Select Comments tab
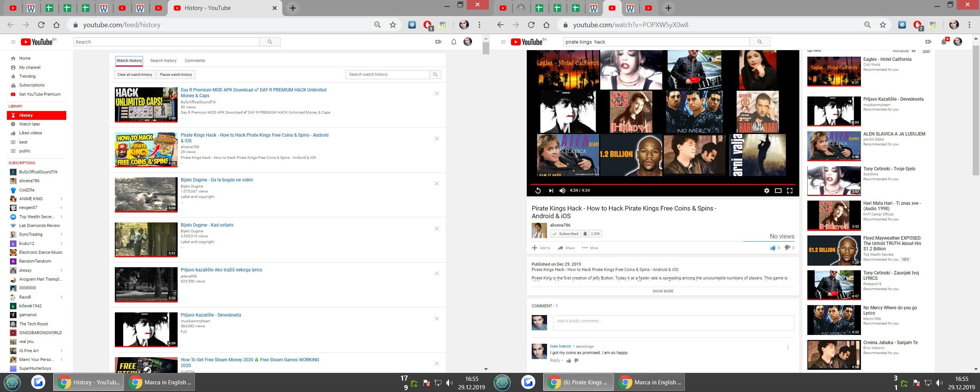 click(195, 60)
